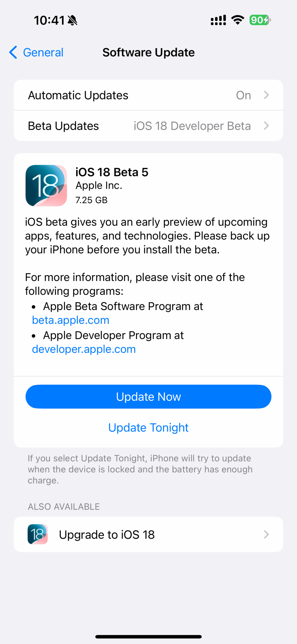
Task: Schedule with Update Tonight
Action: (148, 427)
